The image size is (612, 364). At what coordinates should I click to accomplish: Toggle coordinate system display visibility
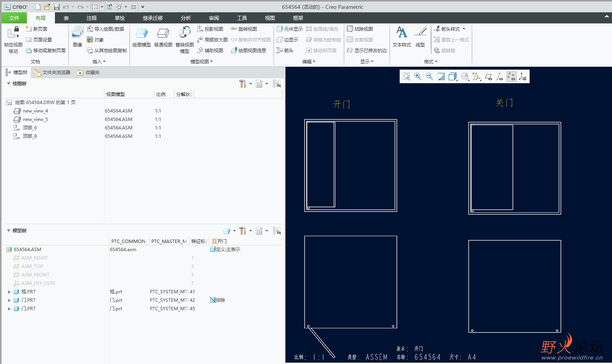pyautogui.click(x=523, y=76)
